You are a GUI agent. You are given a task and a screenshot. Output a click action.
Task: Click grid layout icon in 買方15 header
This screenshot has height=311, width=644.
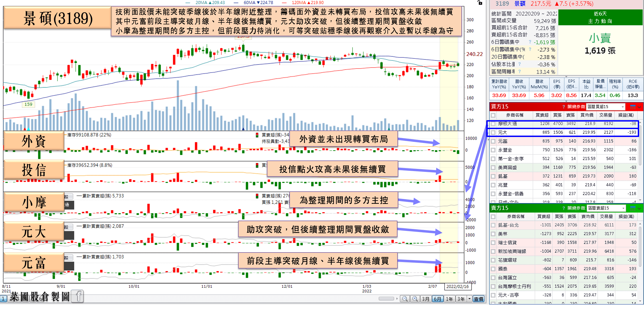click(x=633, y=107)
